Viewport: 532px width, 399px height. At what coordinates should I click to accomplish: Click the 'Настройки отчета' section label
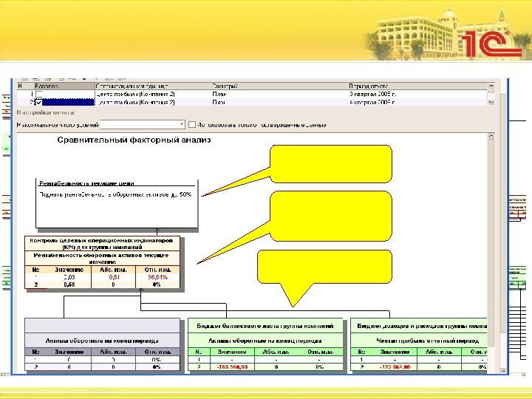[x=46, y=112]
